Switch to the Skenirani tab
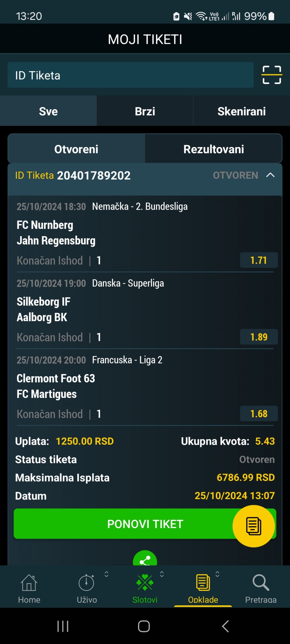Viewport: 290px width, 644px height. [x=242, y=111]
